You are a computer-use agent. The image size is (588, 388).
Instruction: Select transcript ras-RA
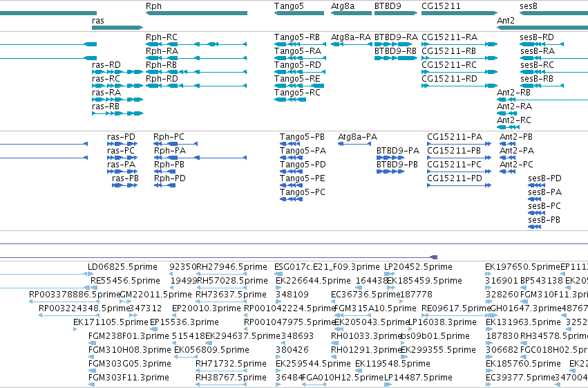tap(117, 100)
